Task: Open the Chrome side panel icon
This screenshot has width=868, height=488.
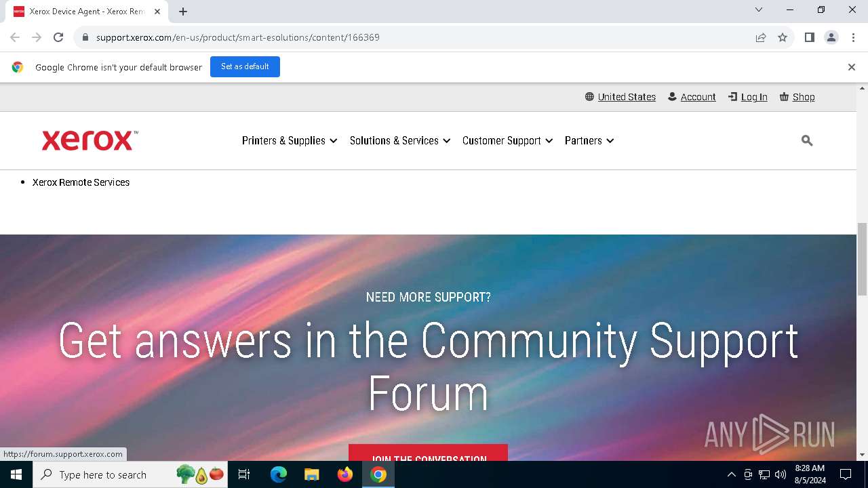Action: [x=810, y=37]
